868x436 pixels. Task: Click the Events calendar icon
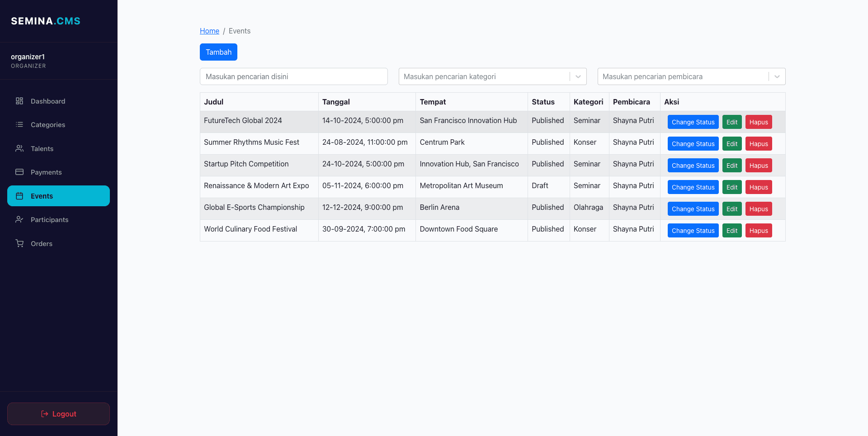coord(19,196)
